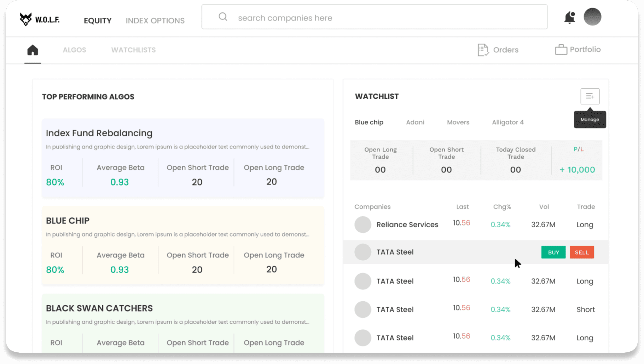
Task: Open the user profile avatar
Action: (592, 17)
